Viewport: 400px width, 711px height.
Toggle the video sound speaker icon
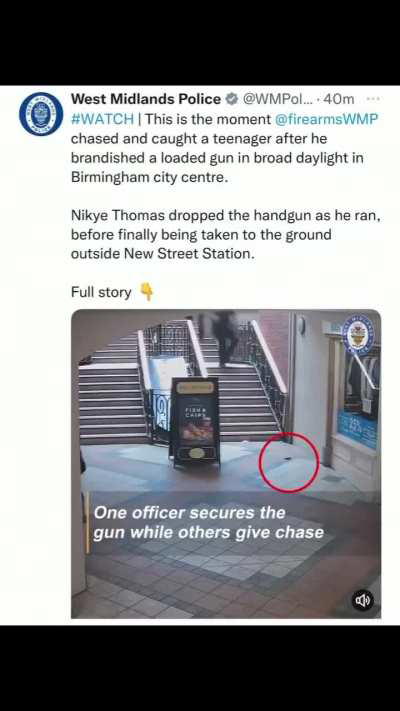point(363,600)
